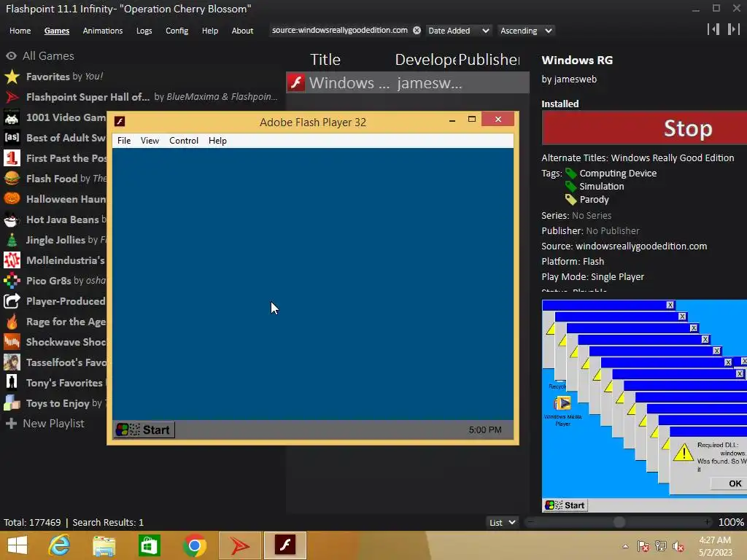Click the Shockwave Shockers playlist icon

pos(12,343)
